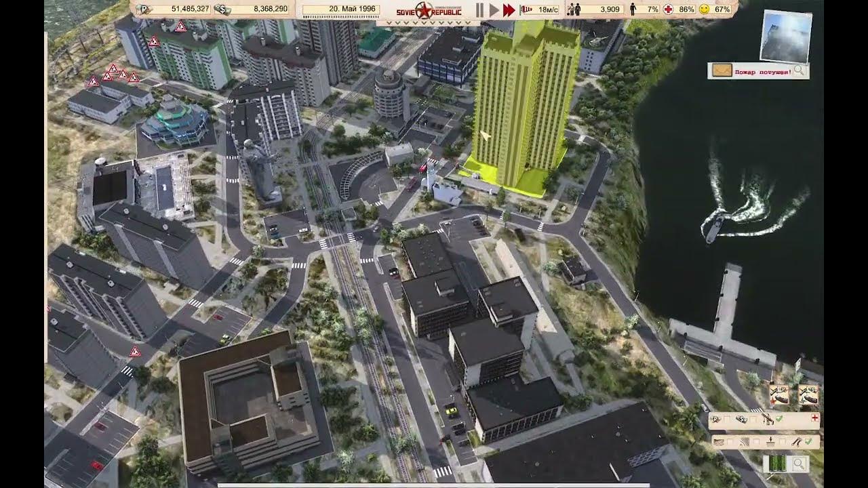
Task: Toggle the first terrain overlay checkbox
Action: pyautogui.click(x=730, y=441)
